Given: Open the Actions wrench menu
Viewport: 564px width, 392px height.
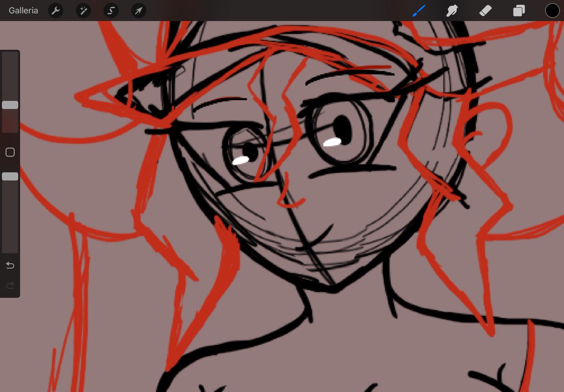Looking at the screenshot, I should [x=56, y=10].
